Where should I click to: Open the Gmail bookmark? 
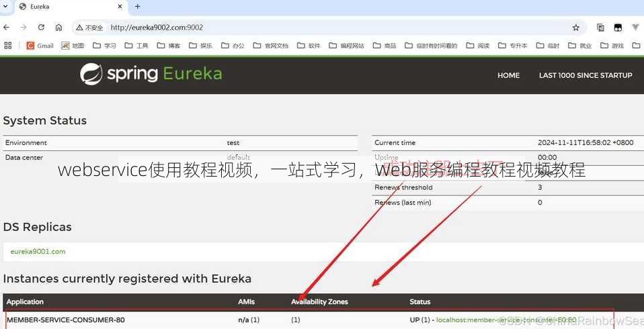[x=40, y=46]
